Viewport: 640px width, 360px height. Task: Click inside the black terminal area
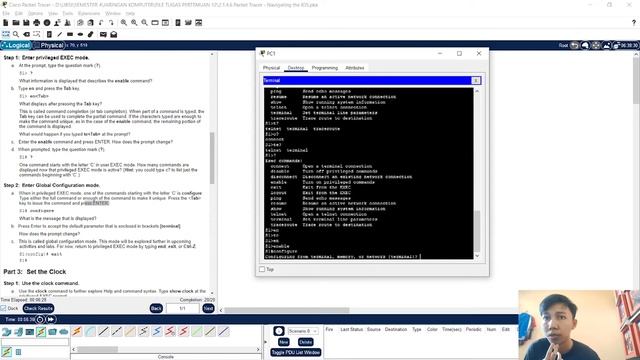coord(368,173)
